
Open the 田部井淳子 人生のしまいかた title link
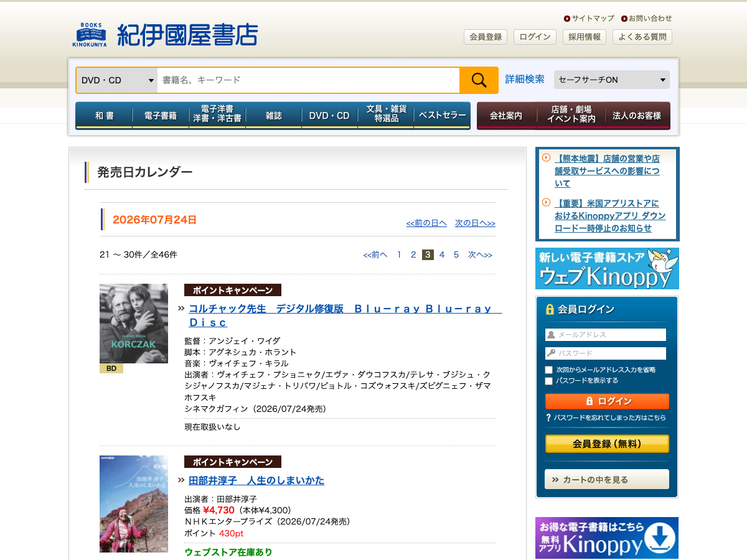[x=256, y=480]
